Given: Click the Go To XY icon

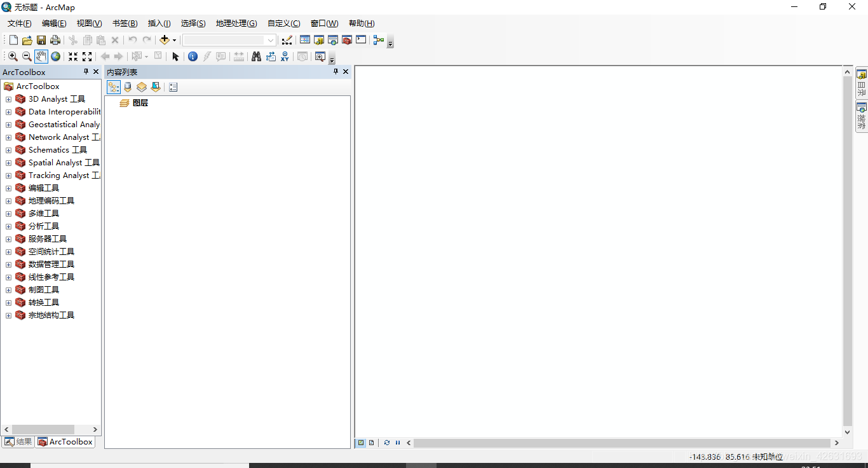Looking at the screenshot, I should (x=285, y=57).
